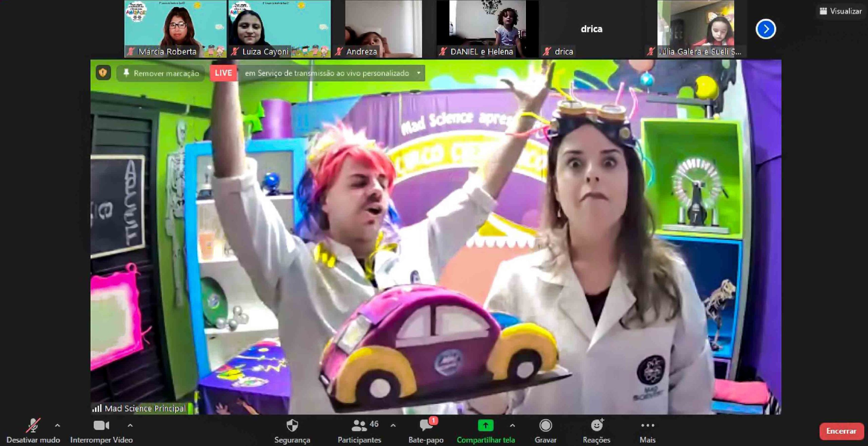Viewport: 868px width, 446px height.
Task: Expand video options arrow beside camera
Action: (x=130, y=425)
